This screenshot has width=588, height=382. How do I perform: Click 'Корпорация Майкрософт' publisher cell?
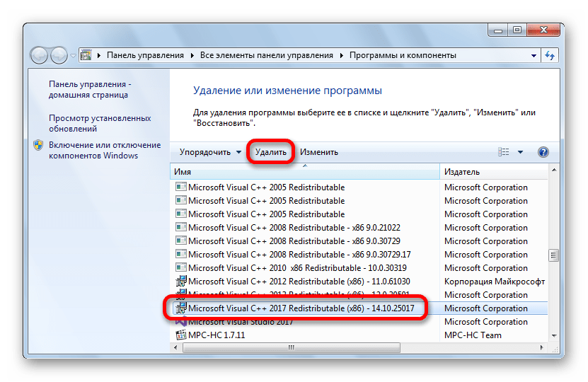pos(495,281)
